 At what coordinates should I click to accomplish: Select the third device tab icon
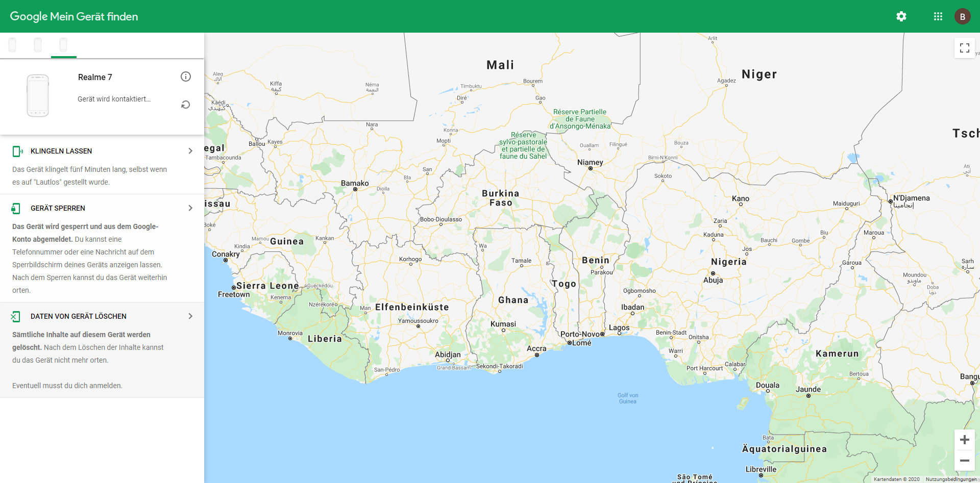pos(63,45)
